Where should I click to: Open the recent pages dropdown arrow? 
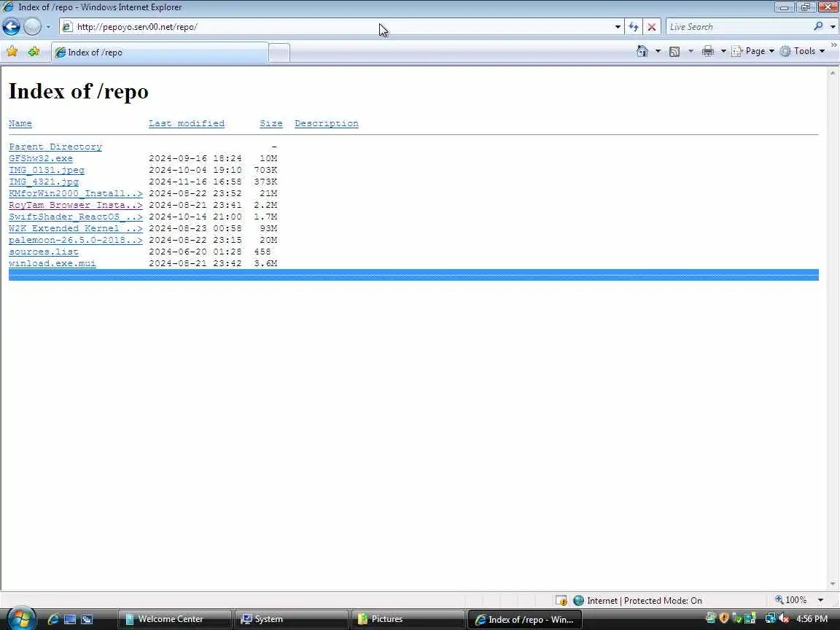(48, 27)
